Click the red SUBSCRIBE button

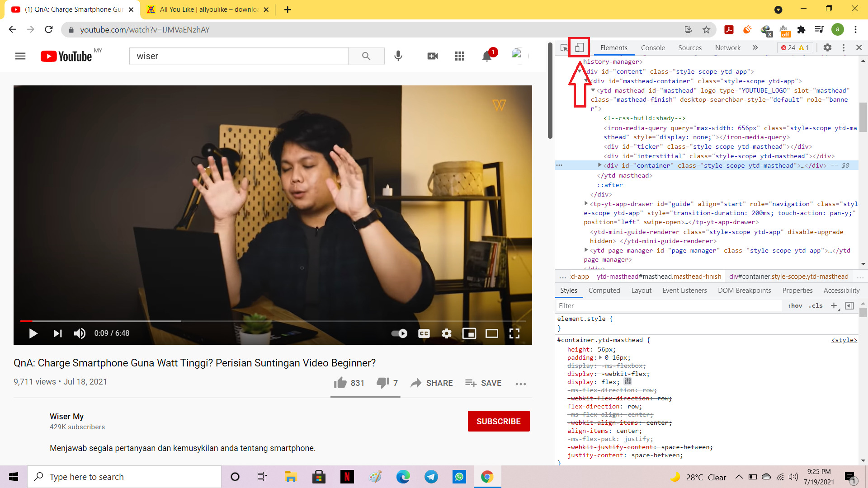499,421
